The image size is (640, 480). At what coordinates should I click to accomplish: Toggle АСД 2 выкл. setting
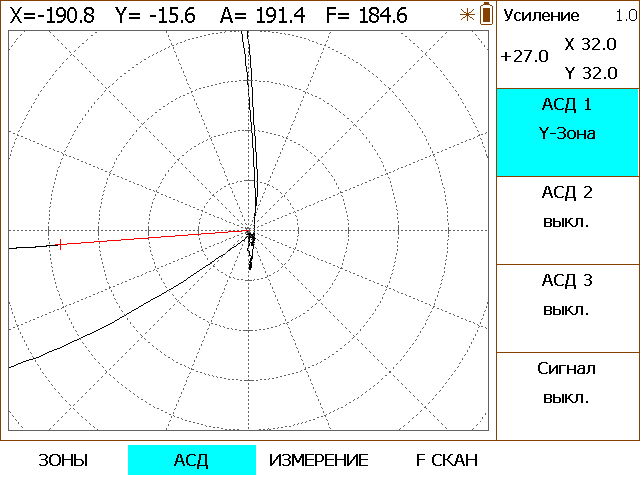pyautogui.click(x=567, y=220)
